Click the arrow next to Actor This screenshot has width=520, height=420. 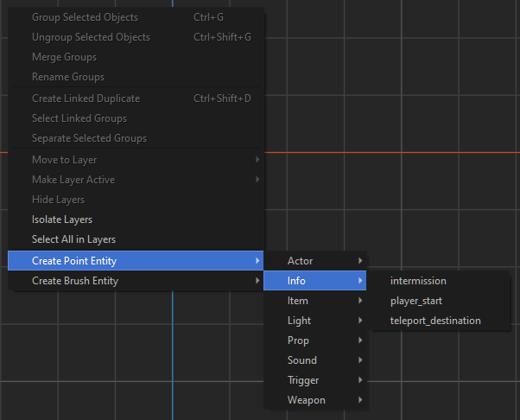click(x=360, y=261)
